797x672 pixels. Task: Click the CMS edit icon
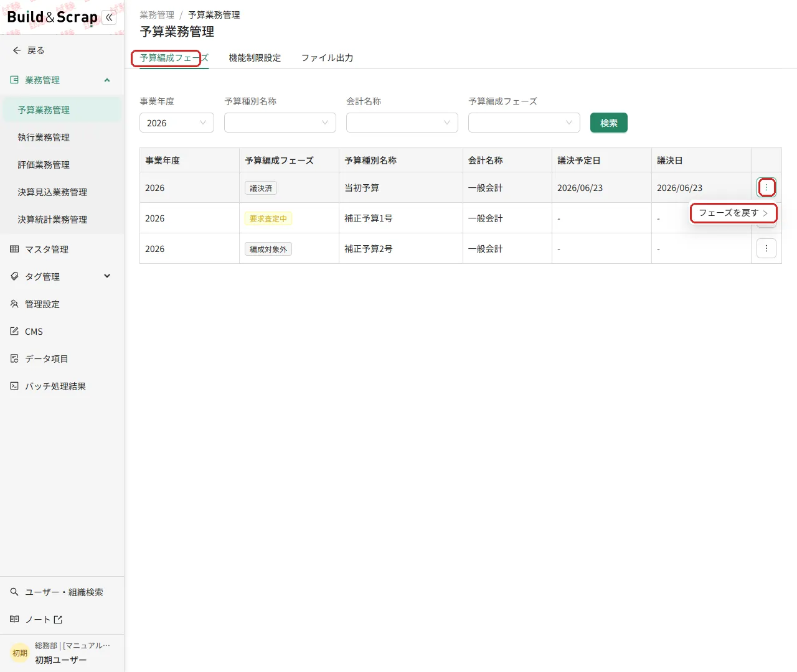click(x=14, y=331)
